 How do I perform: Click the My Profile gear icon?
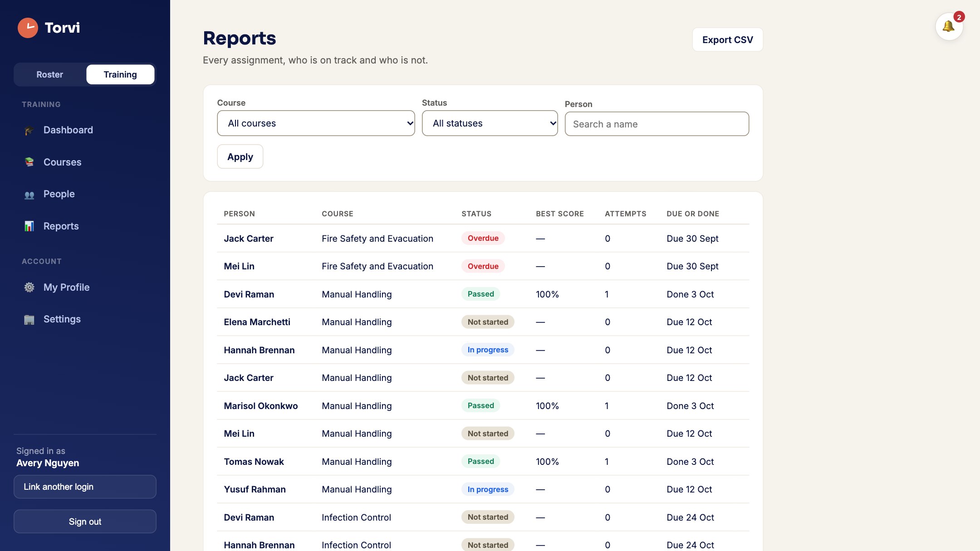click(29, 288)
